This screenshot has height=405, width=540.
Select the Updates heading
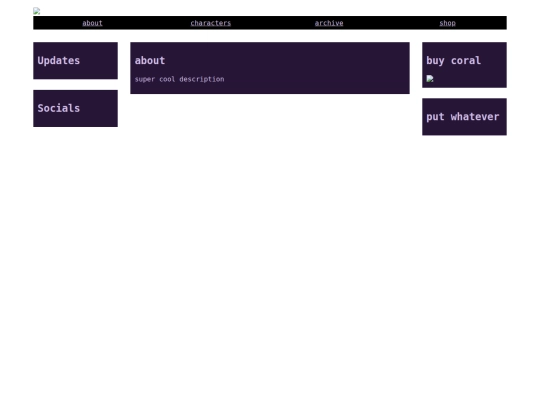pyautogui.click(x=59, y=61)
